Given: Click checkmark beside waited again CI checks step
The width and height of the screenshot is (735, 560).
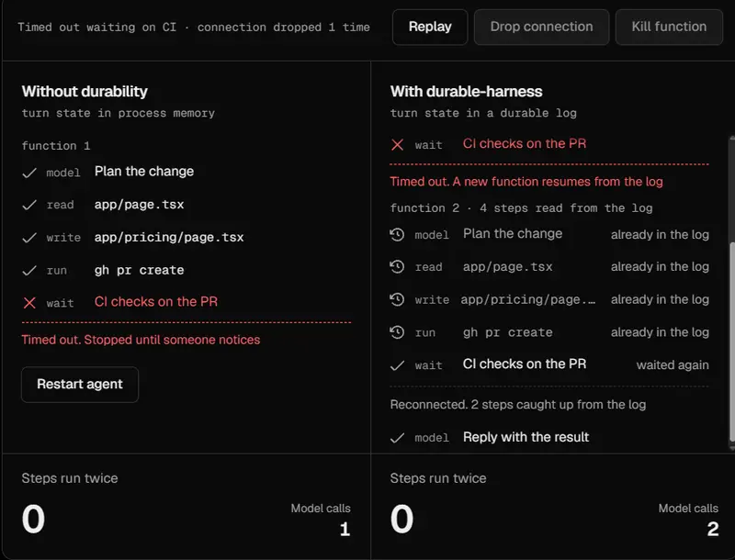Looking at the screenshot, I should click(398, 365).
